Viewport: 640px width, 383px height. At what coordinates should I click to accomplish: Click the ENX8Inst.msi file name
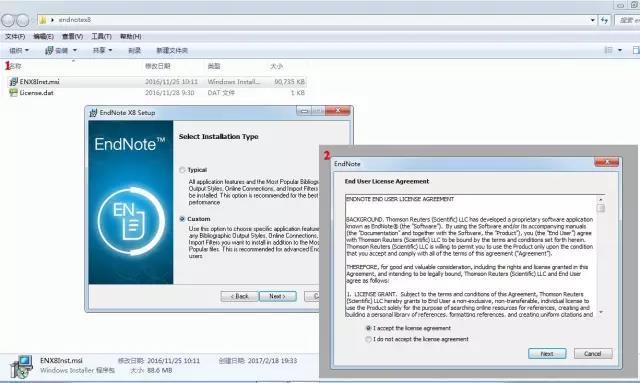[40, 82]
